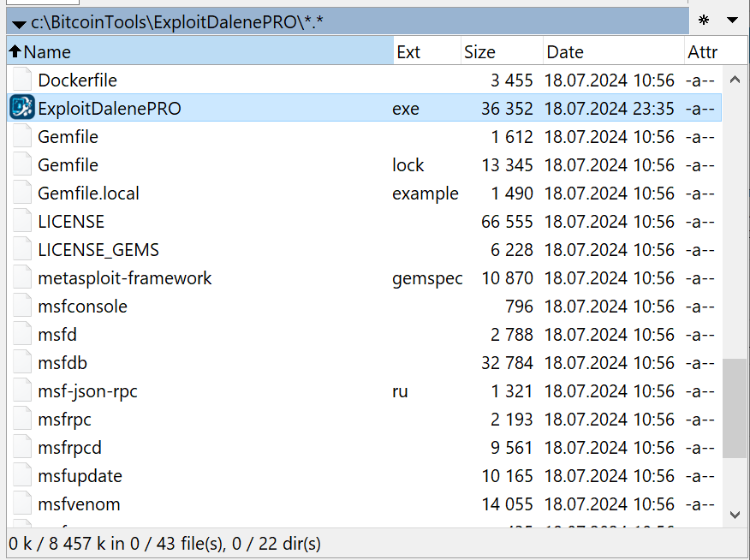
Task: Click the msfconsole file icon
Action: [x=22, y=306]
